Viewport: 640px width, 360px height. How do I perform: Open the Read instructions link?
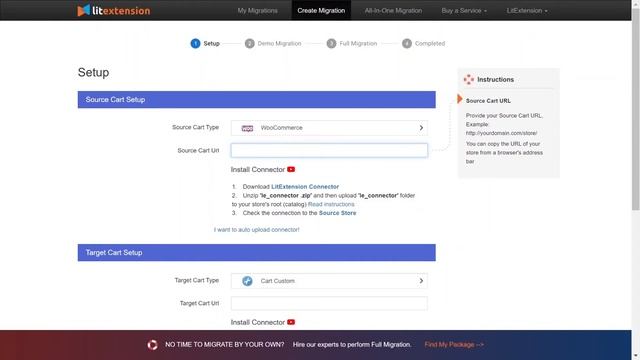pyautogui.click(x=331, y=204)
